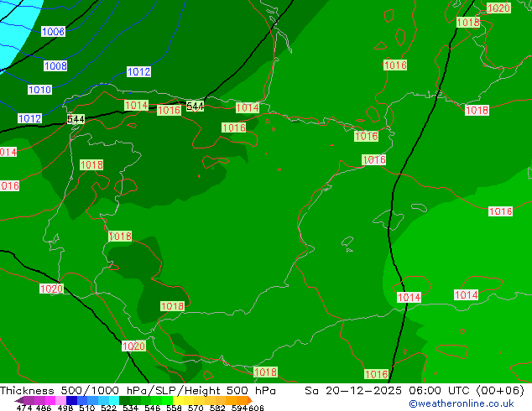Screen dimensions: 532x411
Task: Click the legend value 594
Action: (239, 408)
